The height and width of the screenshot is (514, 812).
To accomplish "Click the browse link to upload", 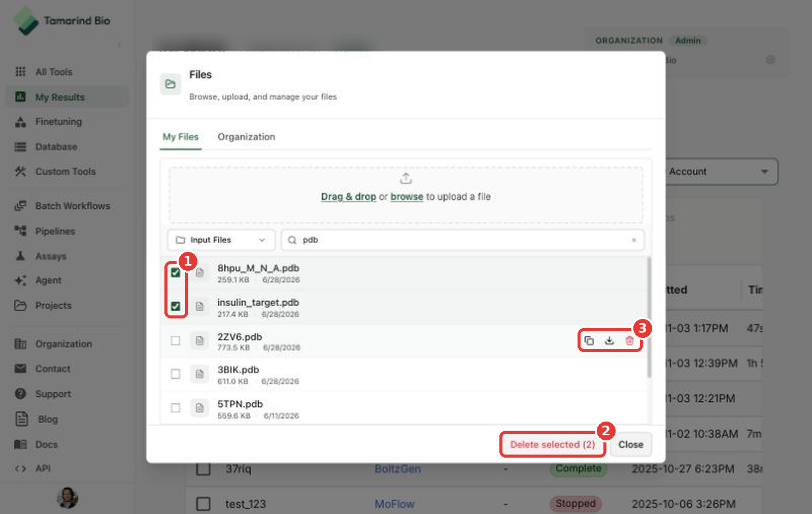I will tap(407, 197).
